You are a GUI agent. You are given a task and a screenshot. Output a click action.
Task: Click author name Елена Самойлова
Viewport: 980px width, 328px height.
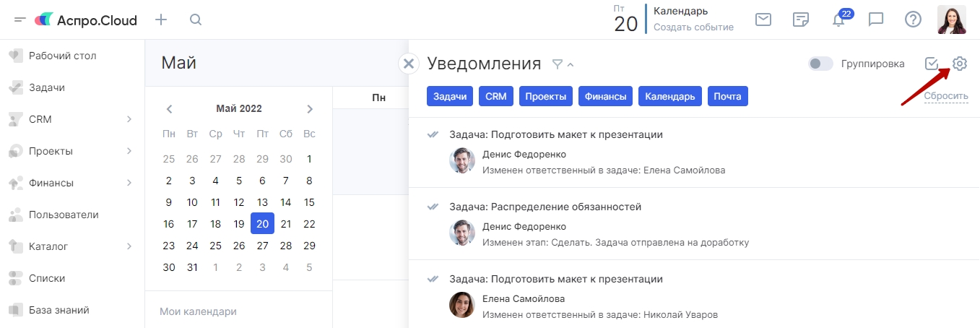tap(524, 298)
